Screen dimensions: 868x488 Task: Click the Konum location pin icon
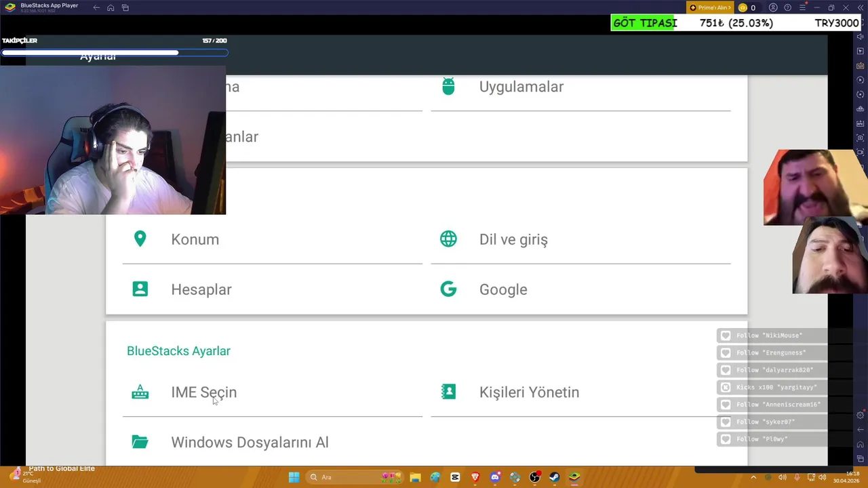coord(140,239)
